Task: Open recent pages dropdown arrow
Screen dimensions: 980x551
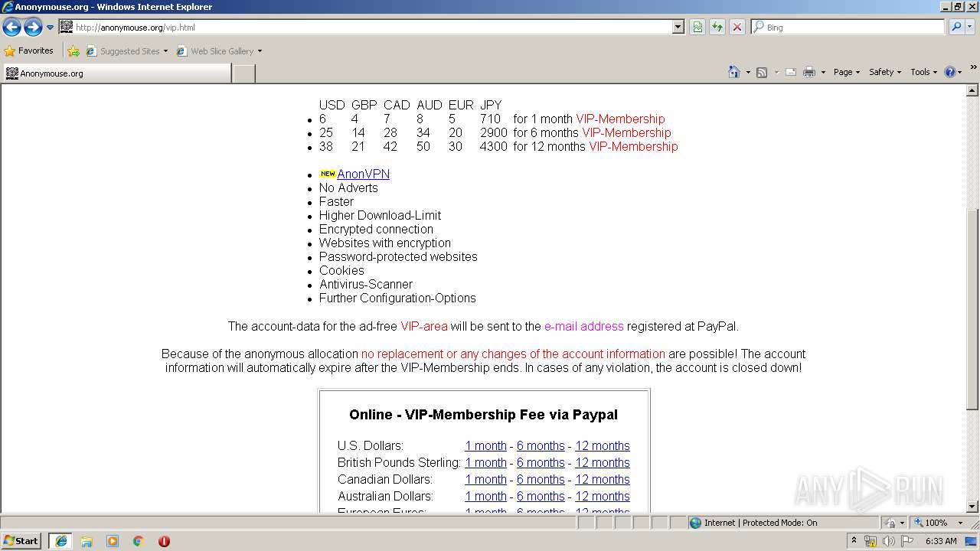Action: point(51,28)
